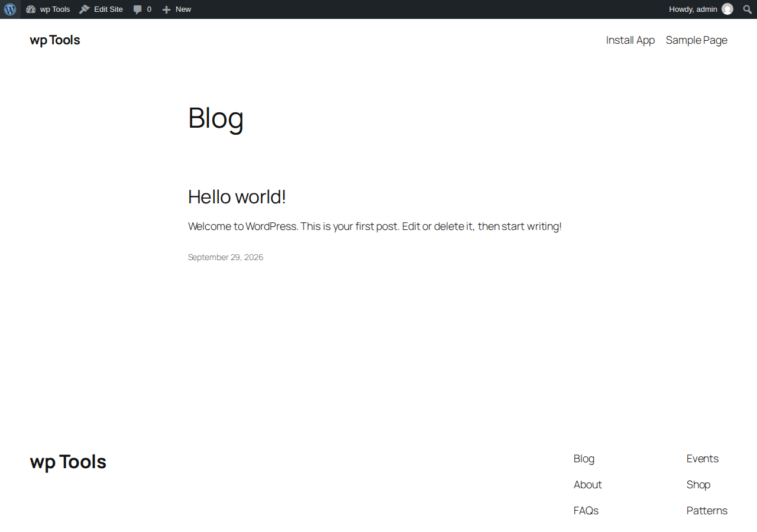Click the Edit Site brush icon
This screenshot has width=757, height=532.
click(x=85, y=9)
